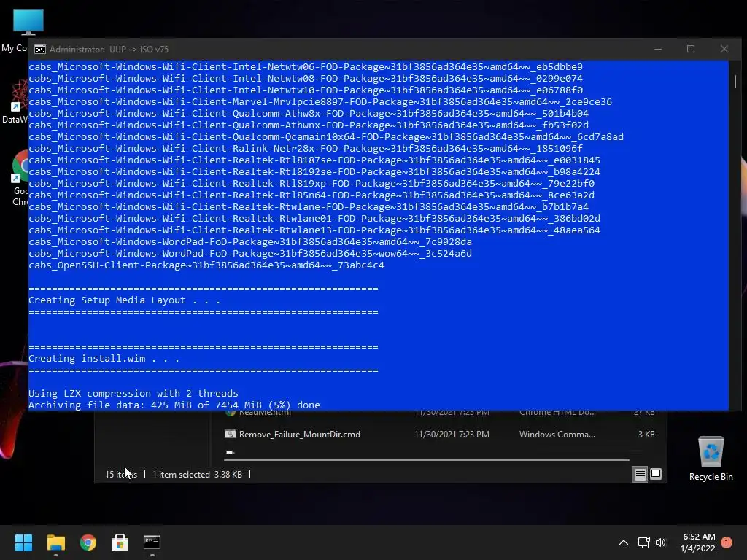Click the console window title bar text
The height and width of the screenshot is (560, 747).
pyautogui.click(x=109, y=50)
